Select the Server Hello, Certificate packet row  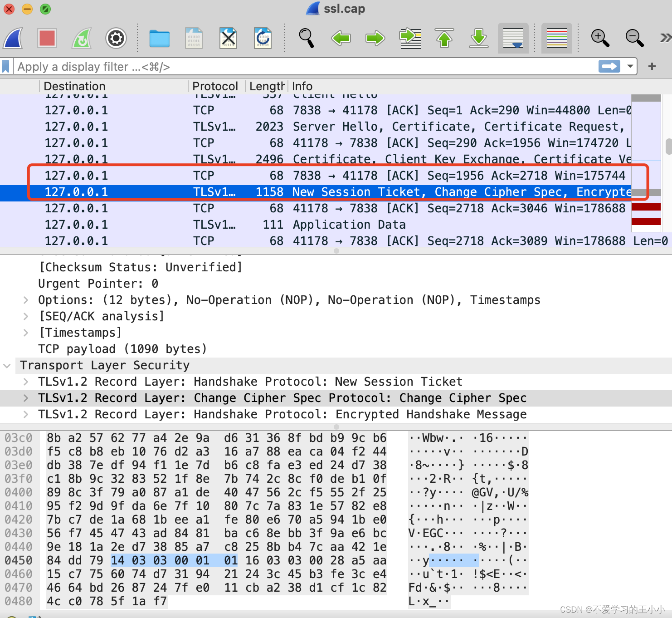(316, 127)
